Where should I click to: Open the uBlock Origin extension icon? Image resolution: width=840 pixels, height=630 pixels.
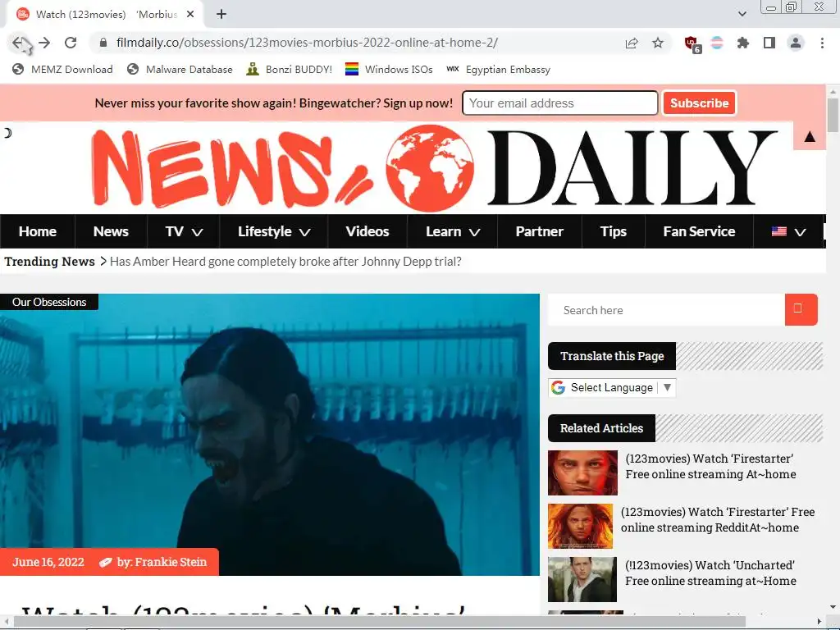[x=692, y=44]
